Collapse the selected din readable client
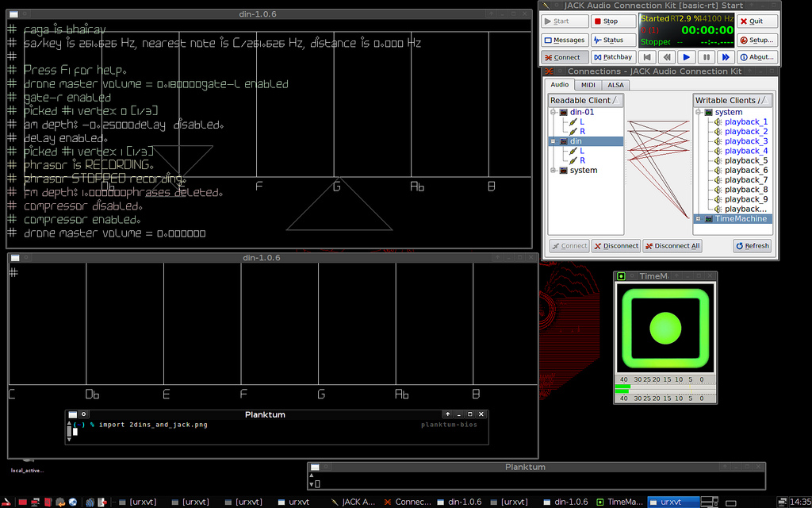 coord(553,141)
